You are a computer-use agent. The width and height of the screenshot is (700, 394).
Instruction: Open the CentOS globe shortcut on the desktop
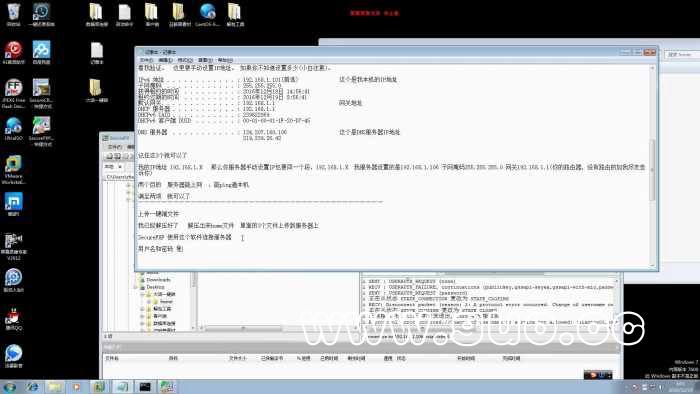coord(208,14)
